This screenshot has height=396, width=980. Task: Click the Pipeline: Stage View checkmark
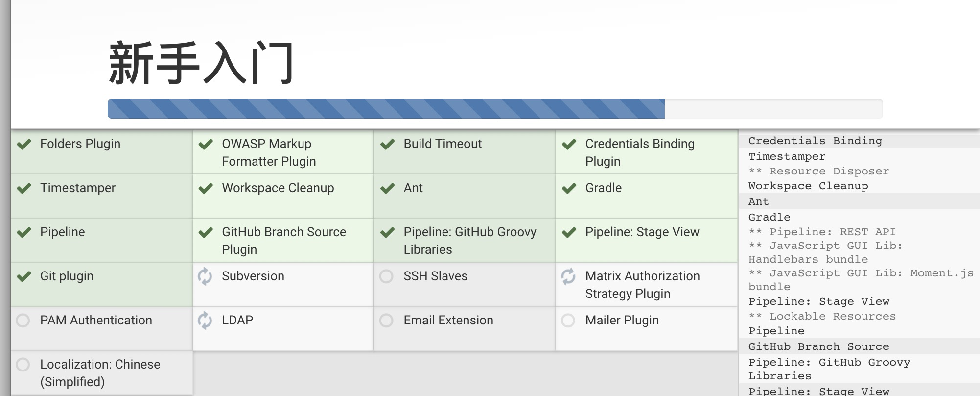pyautogui.click(x=569, y=232)
